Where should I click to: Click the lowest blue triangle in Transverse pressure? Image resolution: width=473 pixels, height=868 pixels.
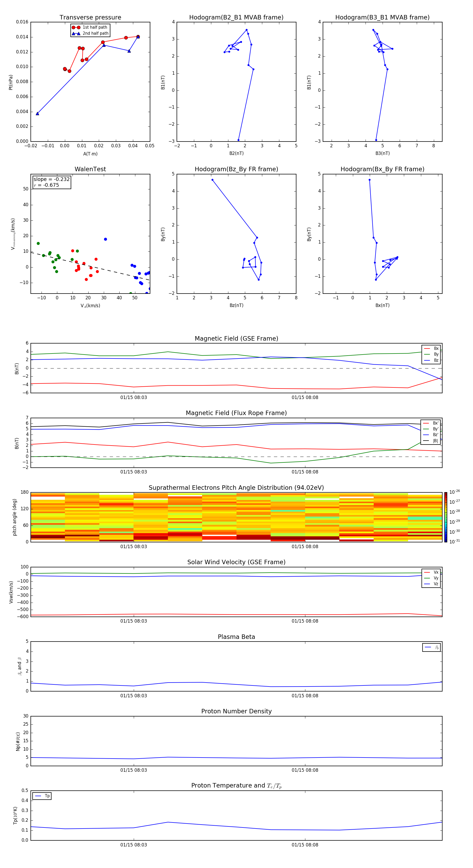pyautogui.click(x=37, y=114)
